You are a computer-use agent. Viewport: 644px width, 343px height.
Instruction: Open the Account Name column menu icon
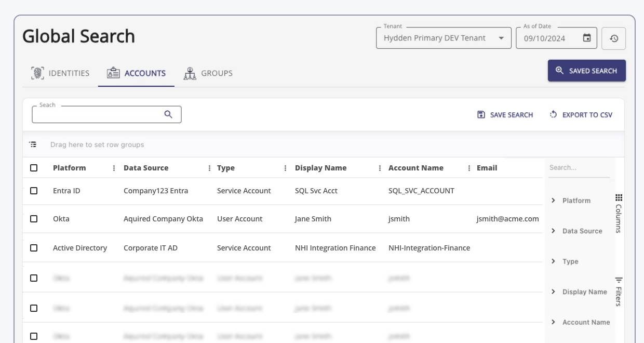click(x=469, y=168)
